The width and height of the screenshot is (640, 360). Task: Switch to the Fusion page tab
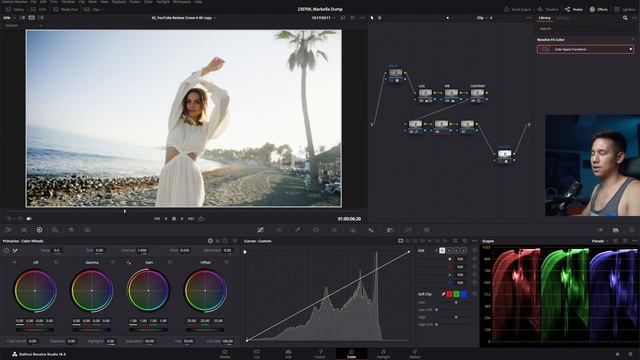click(x=320, y=354)
